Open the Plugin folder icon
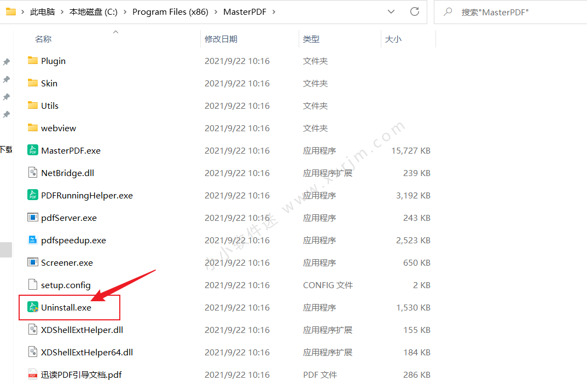587x392 pixels. tap(33, 61)
